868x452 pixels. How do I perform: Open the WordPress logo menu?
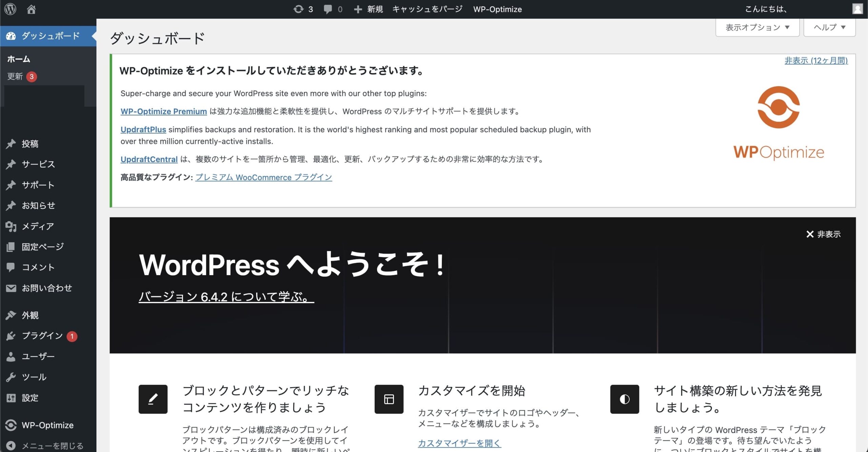tap(10, 9)
